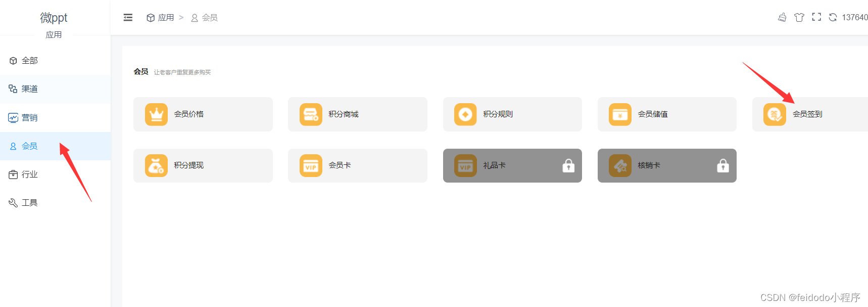The image size is (868, 307).
Task: Toggle fullscreen mode icon
Action: click(816, 17)
